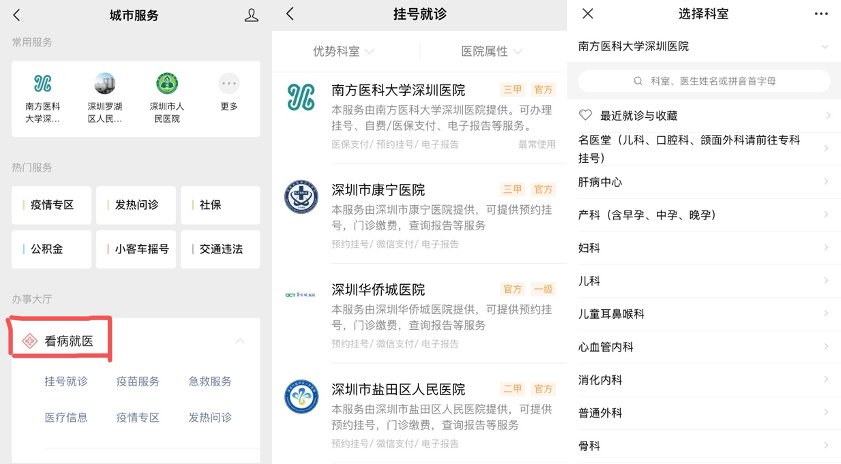The height and width of the screenshot is (464, 841).
Task: Close the 选择科室 page with X icon
Action: coord(588,14)
